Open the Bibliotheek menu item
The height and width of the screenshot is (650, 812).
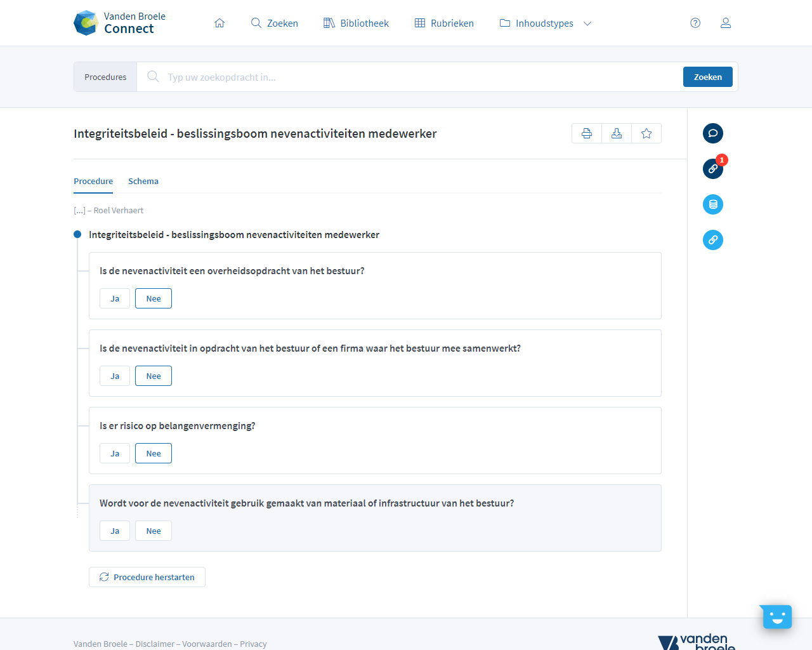tap(355, 23)
